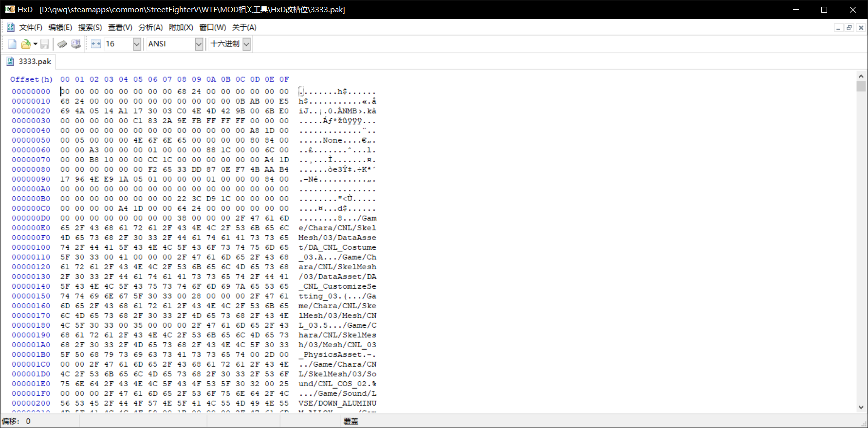868x428 pixels.
Task: Click decoded text '_PhysicsAsset.-.'
Action: (x=337, y=354)
